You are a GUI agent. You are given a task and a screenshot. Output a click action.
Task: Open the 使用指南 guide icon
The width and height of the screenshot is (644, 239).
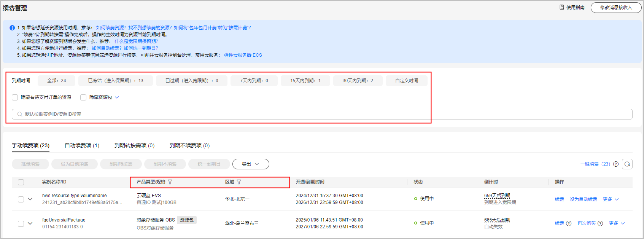click(x=562, y=7)
